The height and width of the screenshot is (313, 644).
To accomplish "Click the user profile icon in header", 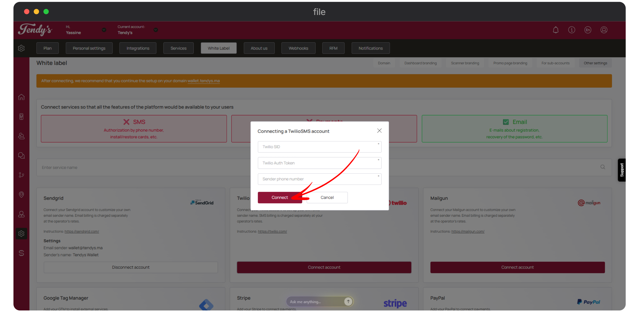I will pyautogui.click(x=604, y=30).
